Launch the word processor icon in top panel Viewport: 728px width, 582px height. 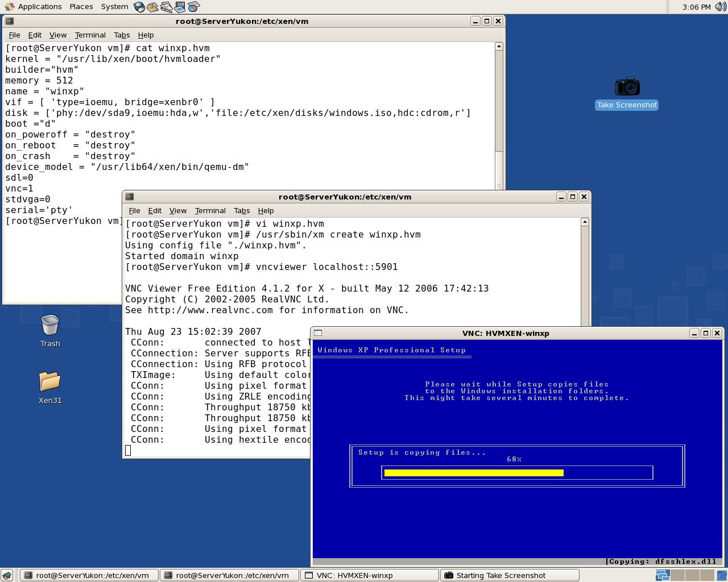pos(166,7)
